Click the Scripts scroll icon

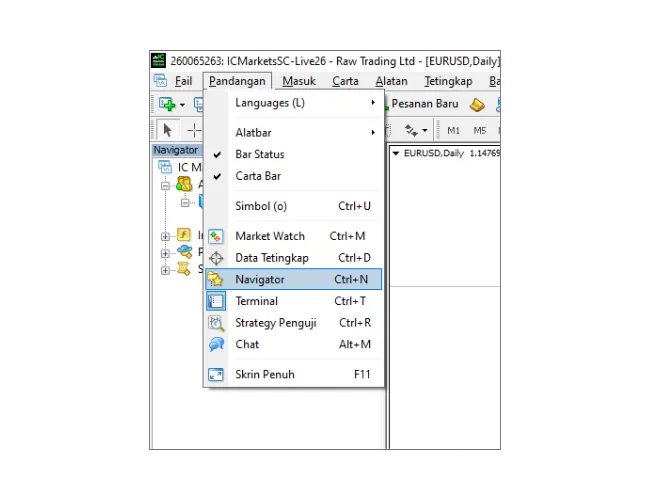184,269
